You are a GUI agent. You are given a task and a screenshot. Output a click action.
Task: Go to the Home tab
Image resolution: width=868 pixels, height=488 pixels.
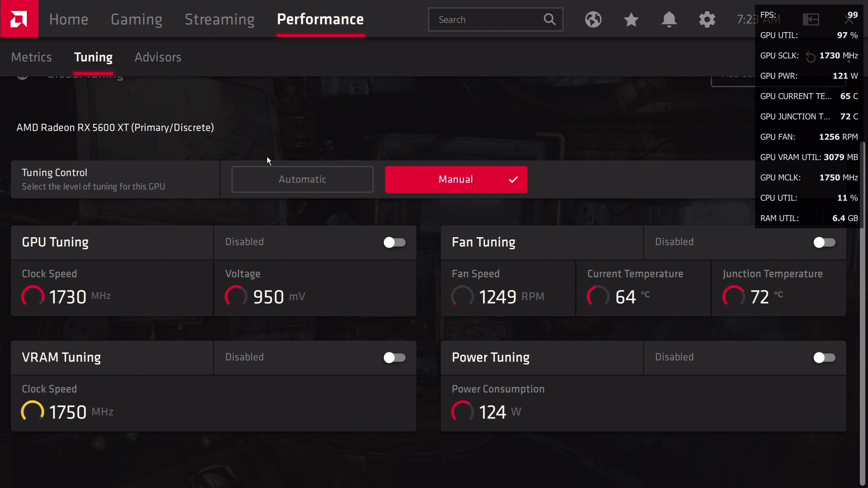(x=69, y=19)
